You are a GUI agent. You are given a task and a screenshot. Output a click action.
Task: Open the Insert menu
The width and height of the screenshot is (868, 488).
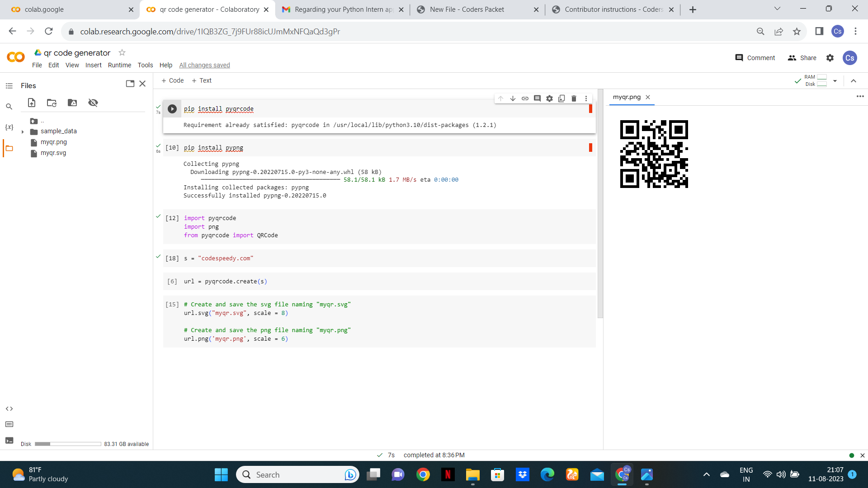coord(93,65)
